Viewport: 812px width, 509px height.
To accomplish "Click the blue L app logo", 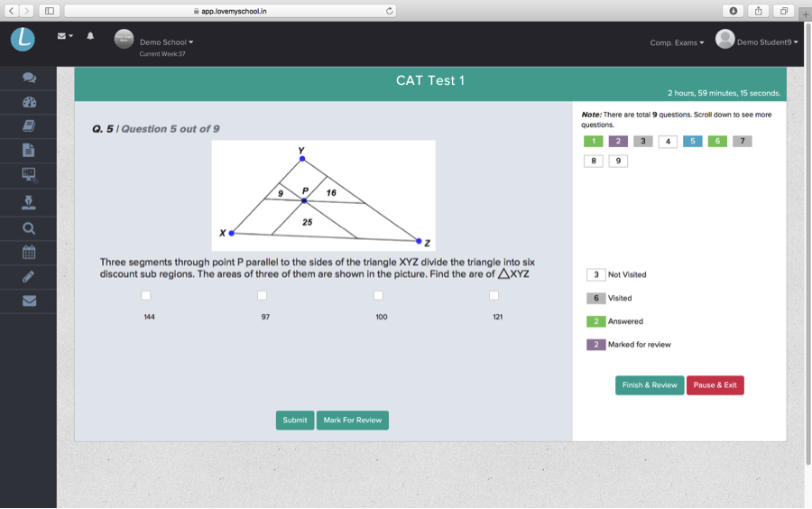I will 23,40.
